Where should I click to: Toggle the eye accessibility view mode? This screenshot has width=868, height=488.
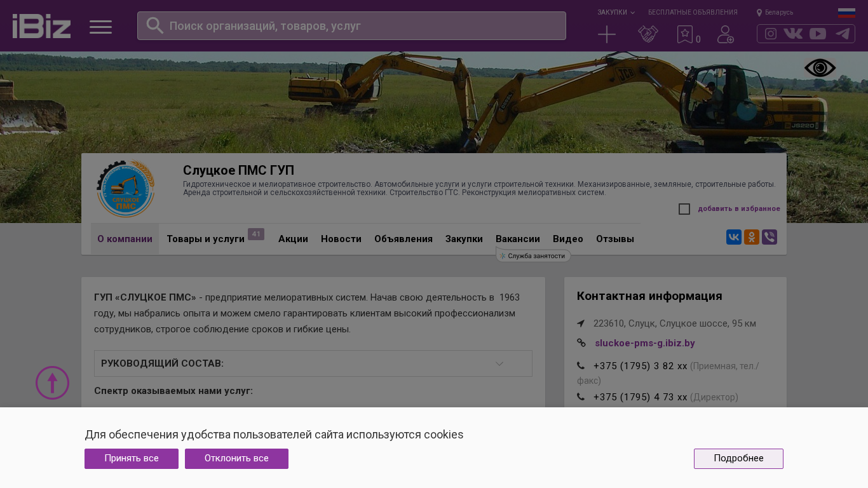(820, 68)
